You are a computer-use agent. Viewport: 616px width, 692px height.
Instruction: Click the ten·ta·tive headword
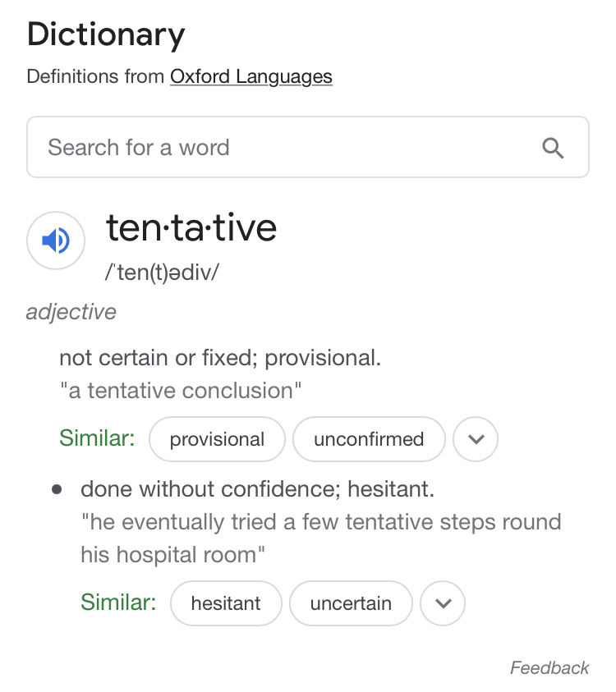pos(191,228)
